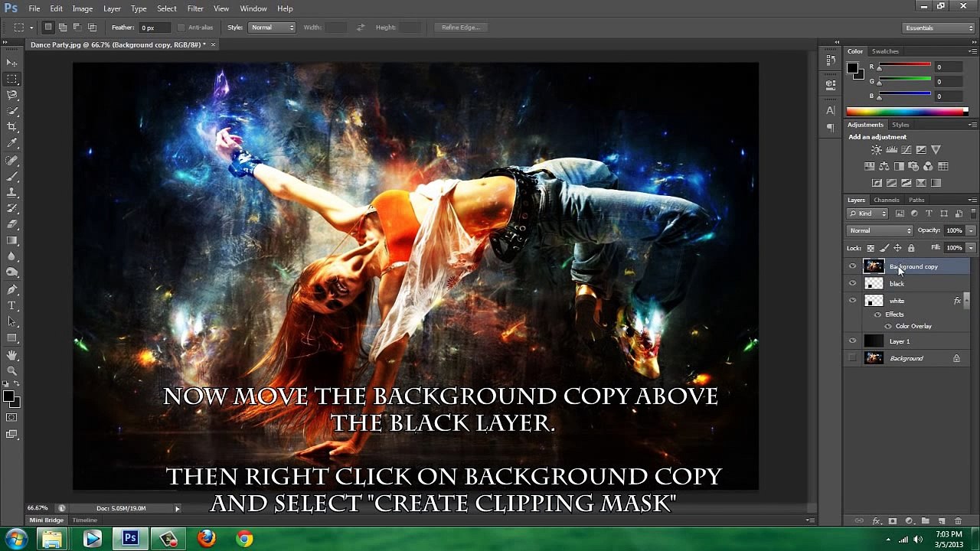This screenshot has height=551, width=980.
Task: Switch to the Swatches tab
Action: click(885, 51)
